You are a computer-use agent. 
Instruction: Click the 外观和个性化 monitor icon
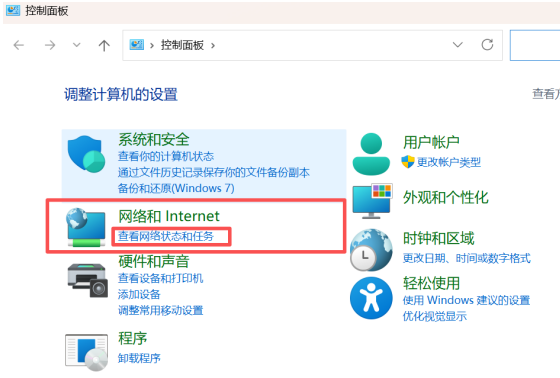(372, 202)
